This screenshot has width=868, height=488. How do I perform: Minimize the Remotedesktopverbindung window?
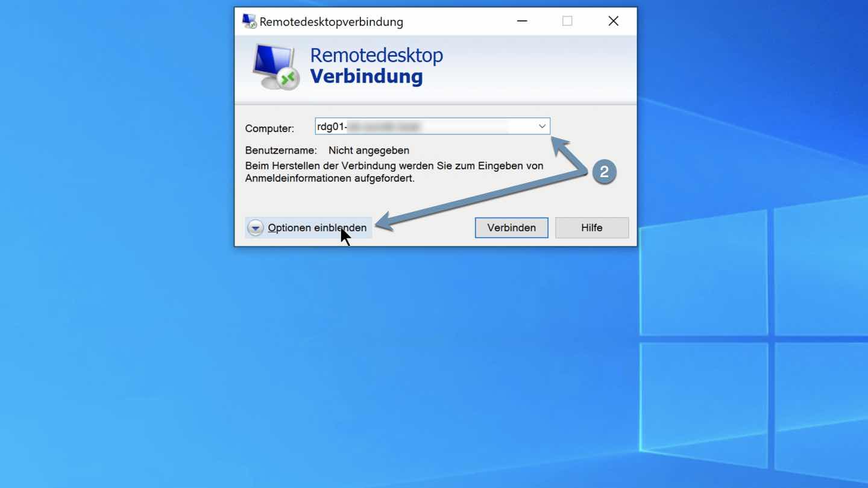coord(522,21)
